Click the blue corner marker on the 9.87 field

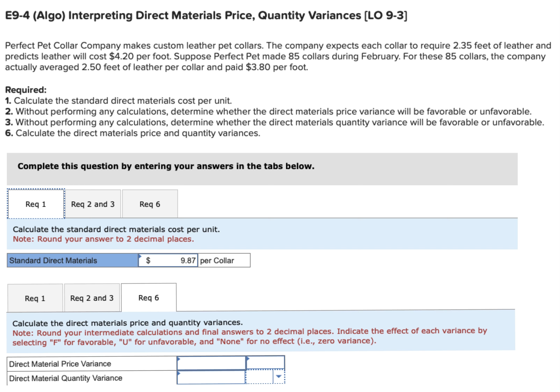tap(140, 256)
